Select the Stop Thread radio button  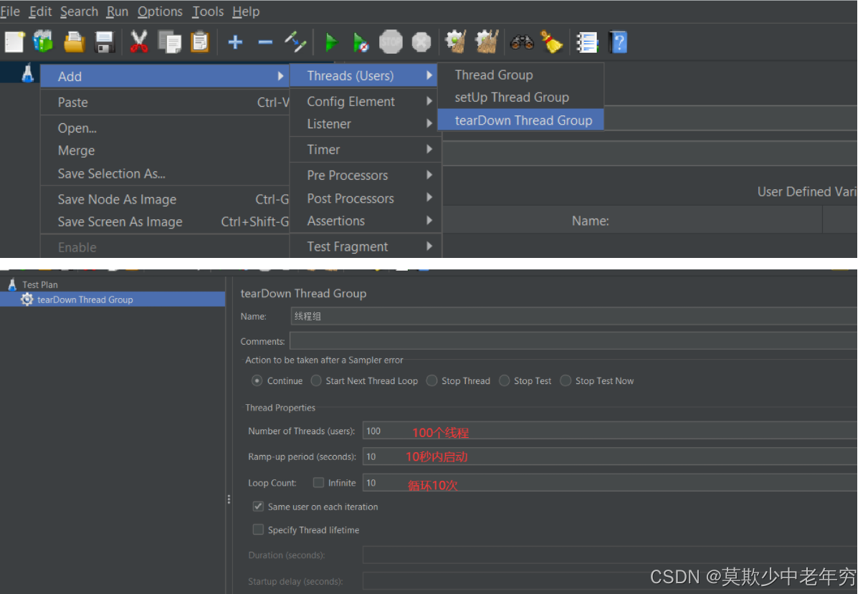[x=431, y=380]
